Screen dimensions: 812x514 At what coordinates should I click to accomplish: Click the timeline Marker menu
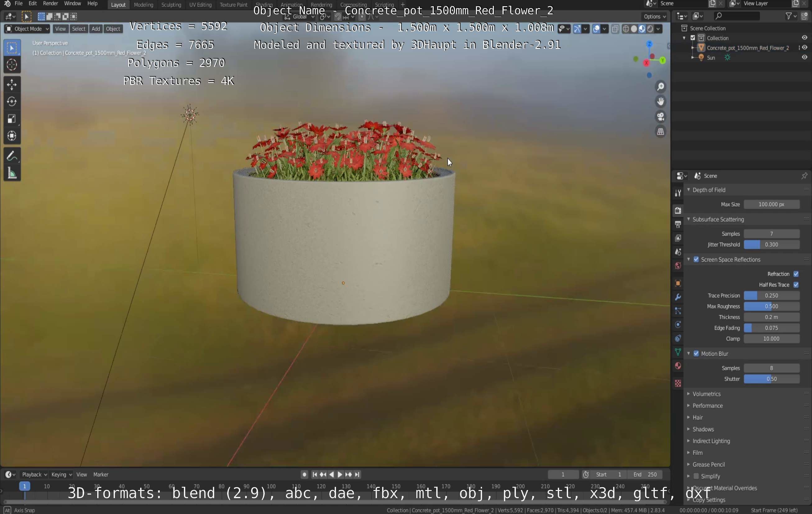coord(101,475)
